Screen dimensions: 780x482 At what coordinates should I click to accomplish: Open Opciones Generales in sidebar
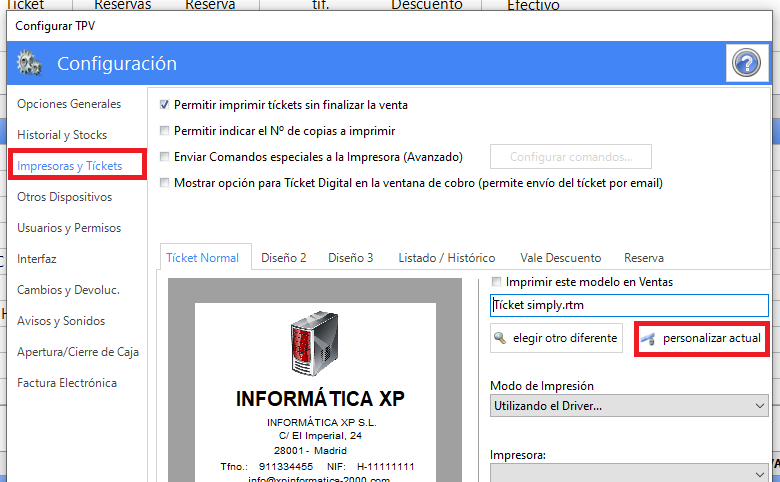69,104
